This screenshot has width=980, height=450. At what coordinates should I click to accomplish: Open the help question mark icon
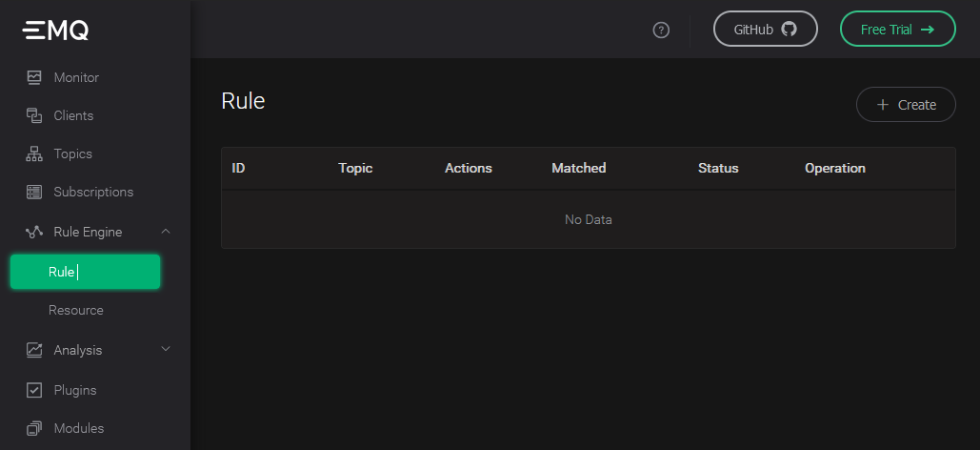point(661,30)
